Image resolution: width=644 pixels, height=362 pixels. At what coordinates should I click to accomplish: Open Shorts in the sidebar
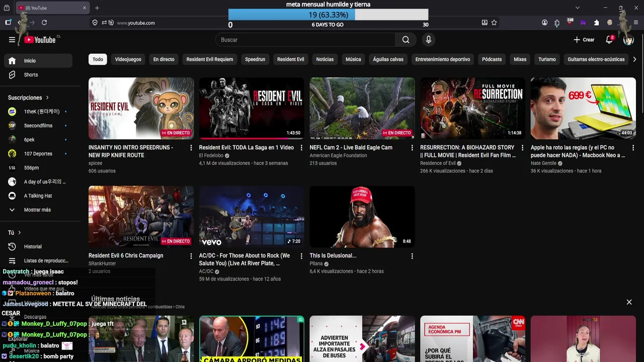[38, 75]
